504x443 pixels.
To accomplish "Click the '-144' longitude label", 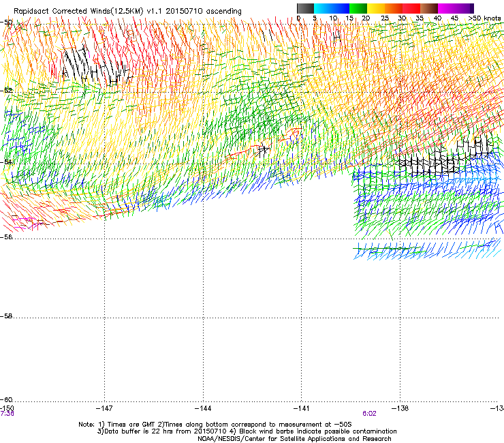I will click(203, 408).
